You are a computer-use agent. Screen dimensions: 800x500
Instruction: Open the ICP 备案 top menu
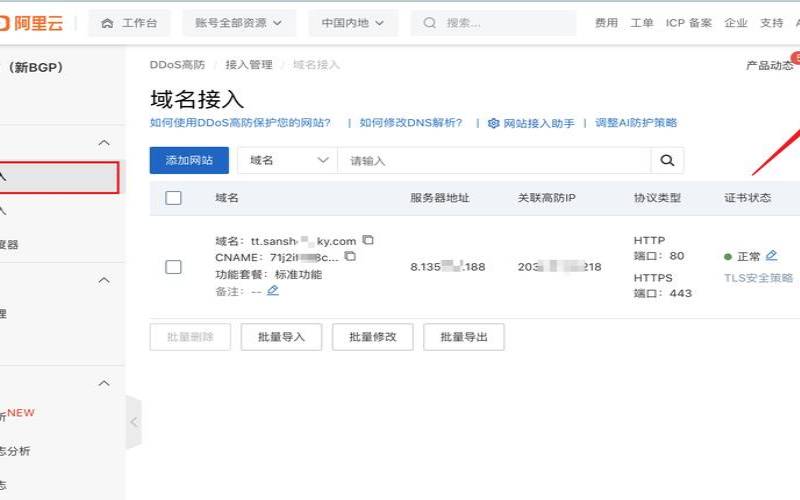point(688,23)
